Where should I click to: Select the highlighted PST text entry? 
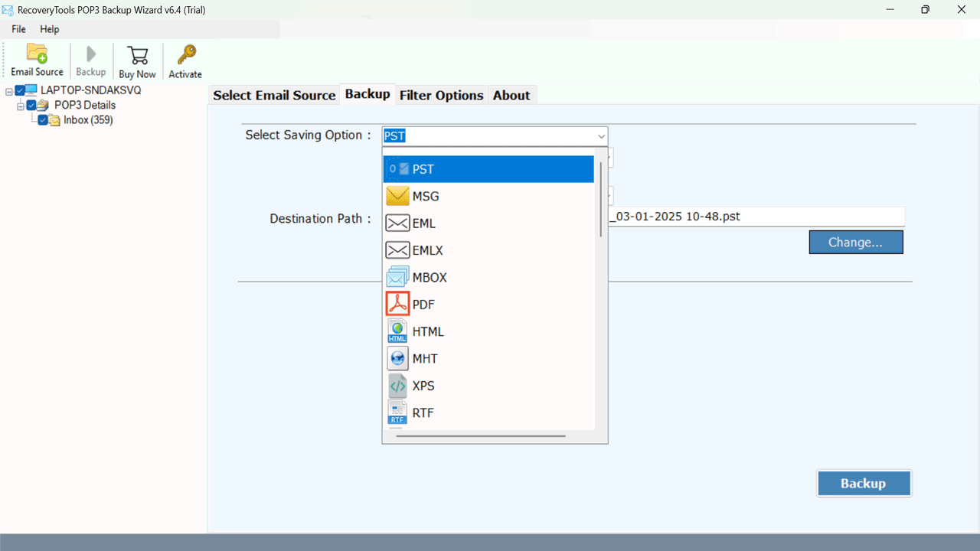[423, 169]
